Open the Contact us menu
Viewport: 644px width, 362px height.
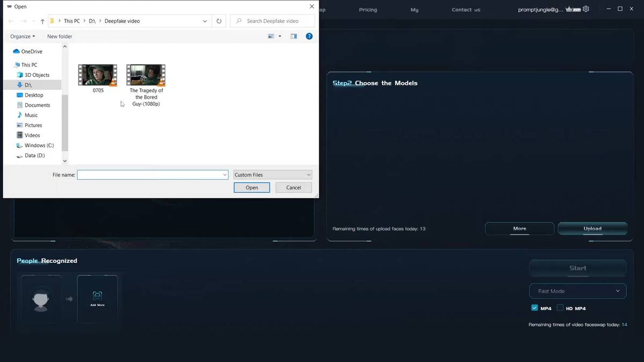pyautogui.click(x=466, y=10)
